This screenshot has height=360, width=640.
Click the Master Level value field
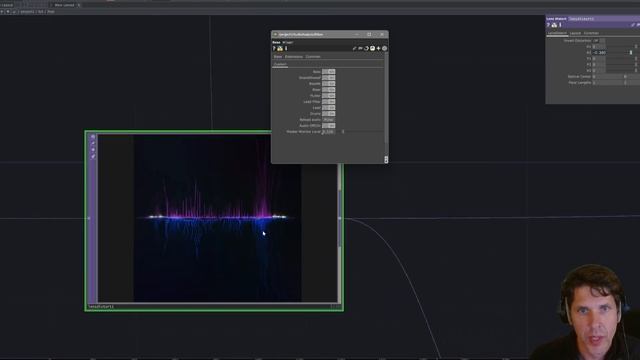click(329, 132)
